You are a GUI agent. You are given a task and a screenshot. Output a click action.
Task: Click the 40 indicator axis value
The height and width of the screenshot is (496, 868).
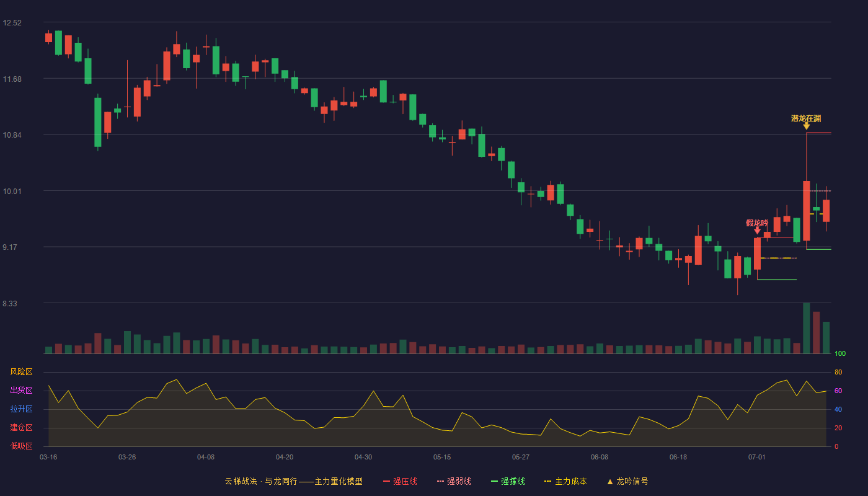(838, 409)
